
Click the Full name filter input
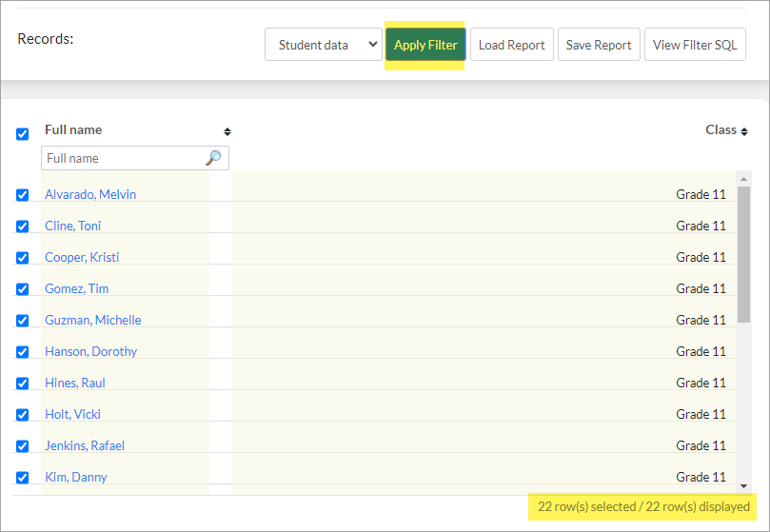coord(123,158)
